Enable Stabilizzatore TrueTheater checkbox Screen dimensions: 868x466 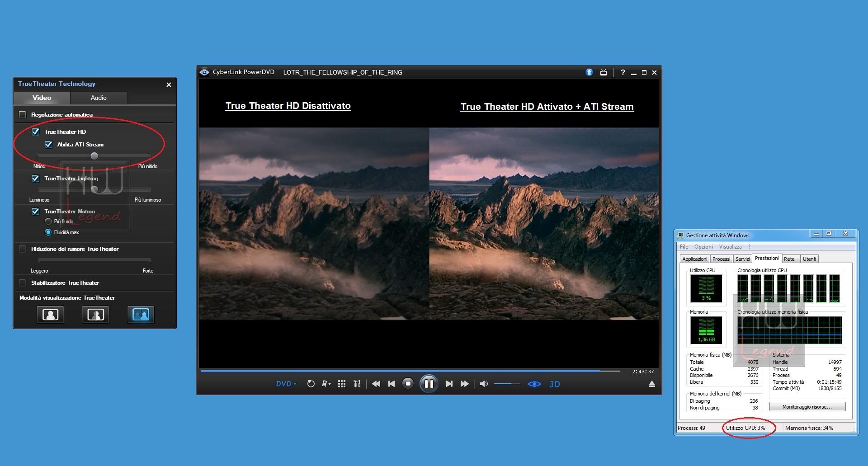coord(23,283)
